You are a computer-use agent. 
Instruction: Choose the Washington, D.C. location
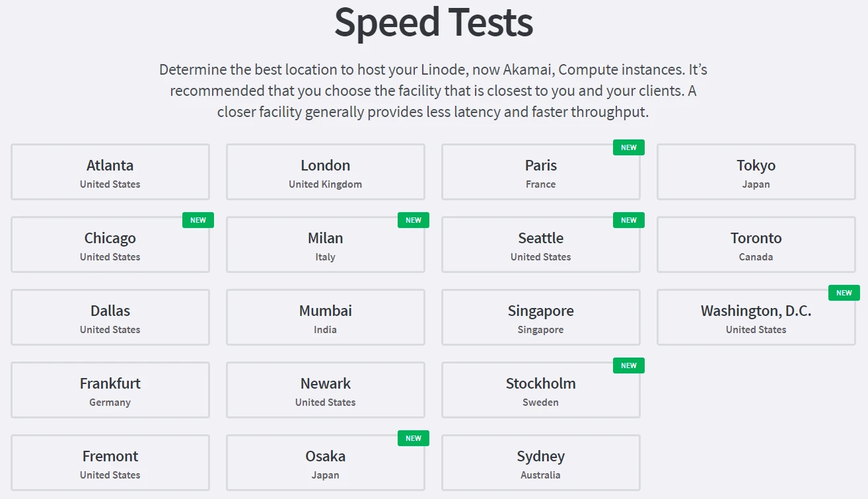(756, 318)
